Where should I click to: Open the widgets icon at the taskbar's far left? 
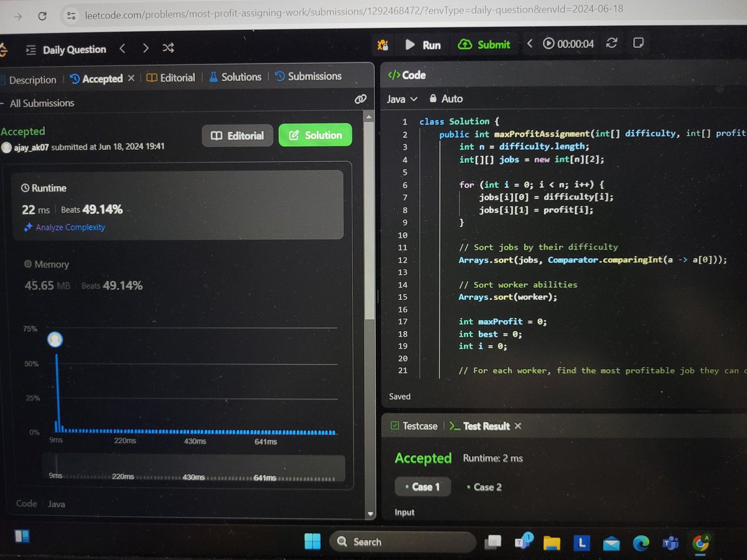click(22, 535)
